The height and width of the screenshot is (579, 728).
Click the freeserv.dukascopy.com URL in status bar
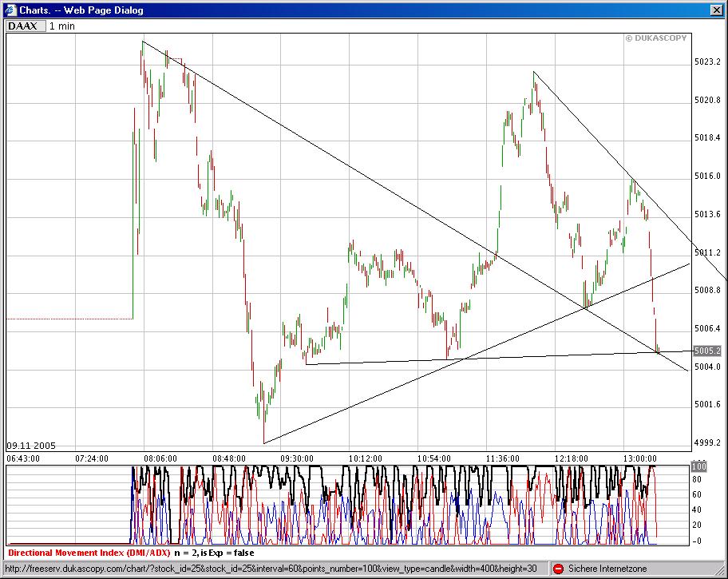tap(271, 569)
